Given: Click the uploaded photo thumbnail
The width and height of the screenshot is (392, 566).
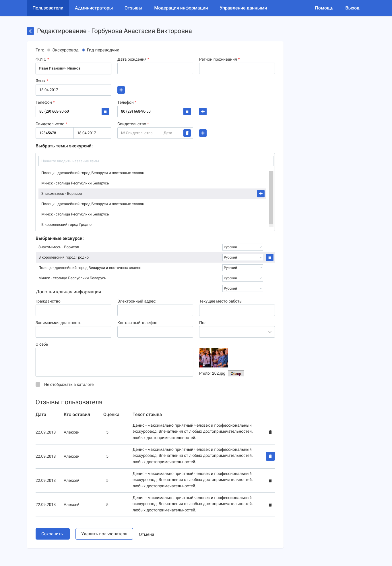Looking at the screenshot, I should (x=214, y=357).
